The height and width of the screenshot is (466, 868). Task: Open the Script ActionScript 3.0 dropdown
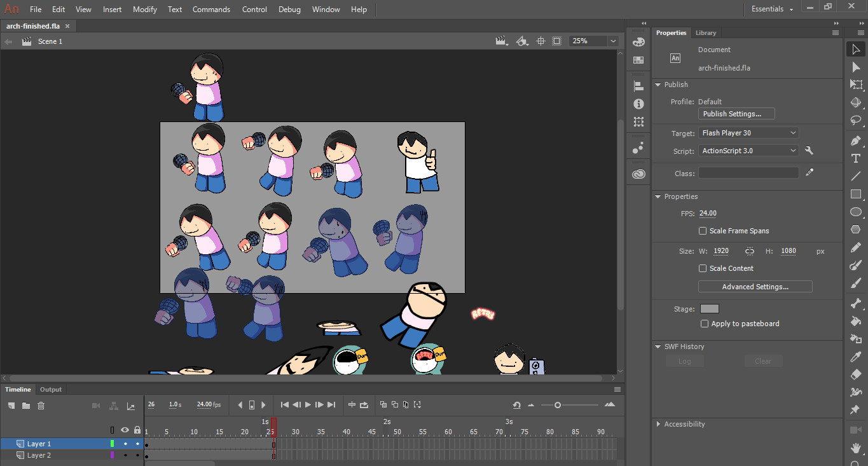click(x=748, y=151)
